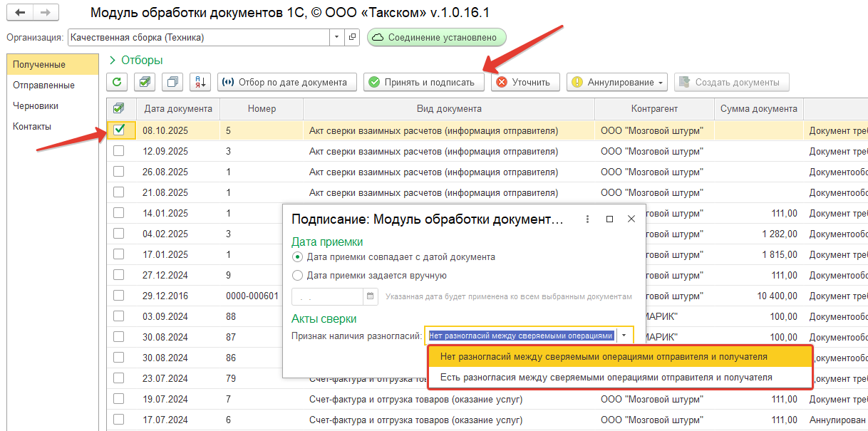
Task: Switch to the Отправленные section
Action: (x=43, y=85)
